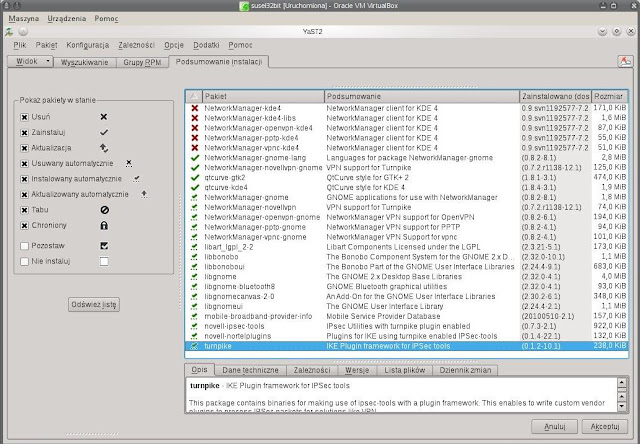Click install checkmark icon for qtcurve-gtk2
Viewport: 640px width, 444px height.
pos(195,178)
